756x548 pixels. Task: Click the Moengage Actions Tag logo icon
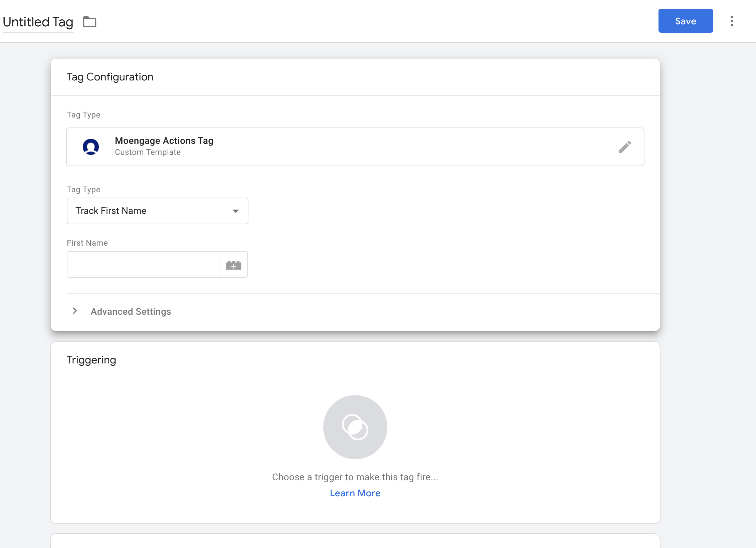pos(91,147)
